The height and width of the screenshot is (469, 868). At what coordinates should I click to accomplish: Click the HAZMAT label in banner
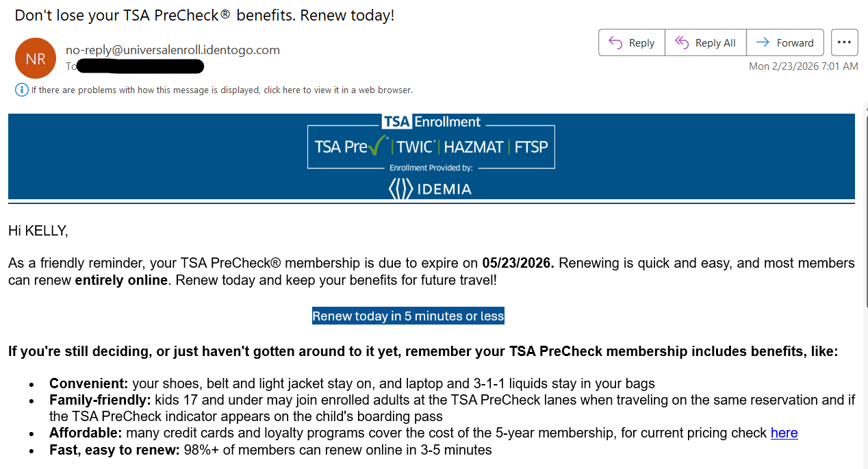(x=473, y=147)
